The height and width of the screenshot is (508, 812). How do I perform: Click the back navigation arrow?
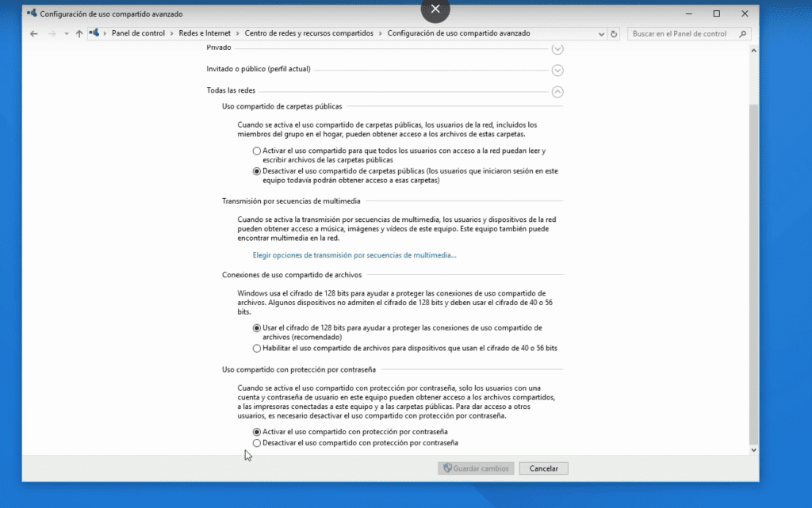click(x=33, y=33)
